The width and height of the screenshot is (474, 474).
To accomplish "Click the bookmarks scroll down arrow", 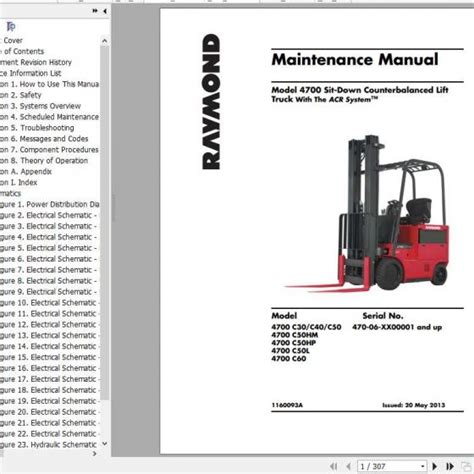I will 104,444.
